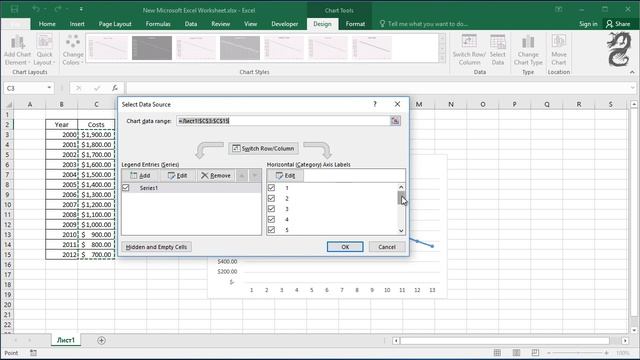Click the Select Data ribbon icon
This screenshot has height=360, width=640.
tap(498, 42)
